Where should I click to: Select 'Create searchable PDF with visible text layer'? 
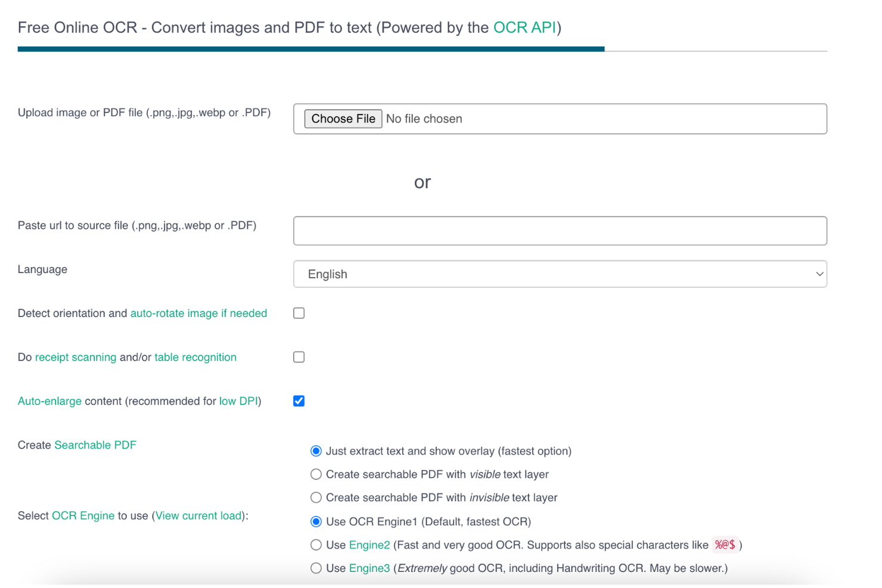tap(316, 474)
